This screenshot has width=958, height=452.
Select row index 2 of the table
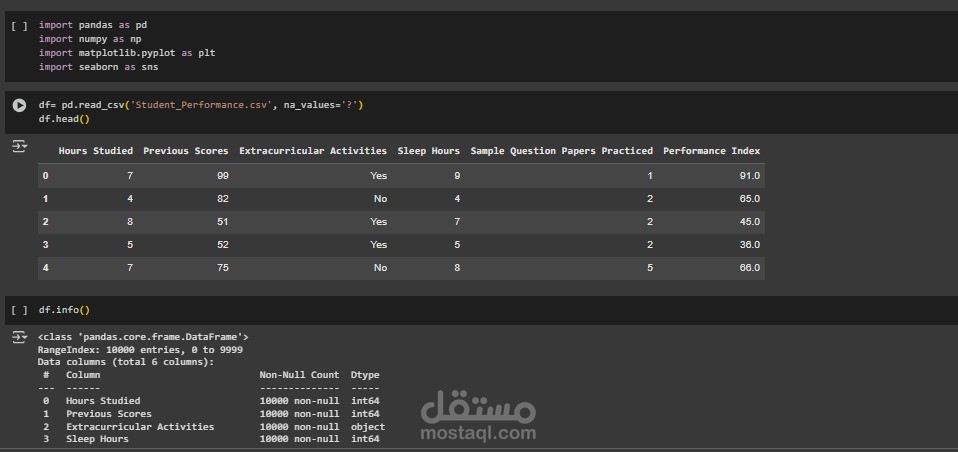tap(45, 222)
